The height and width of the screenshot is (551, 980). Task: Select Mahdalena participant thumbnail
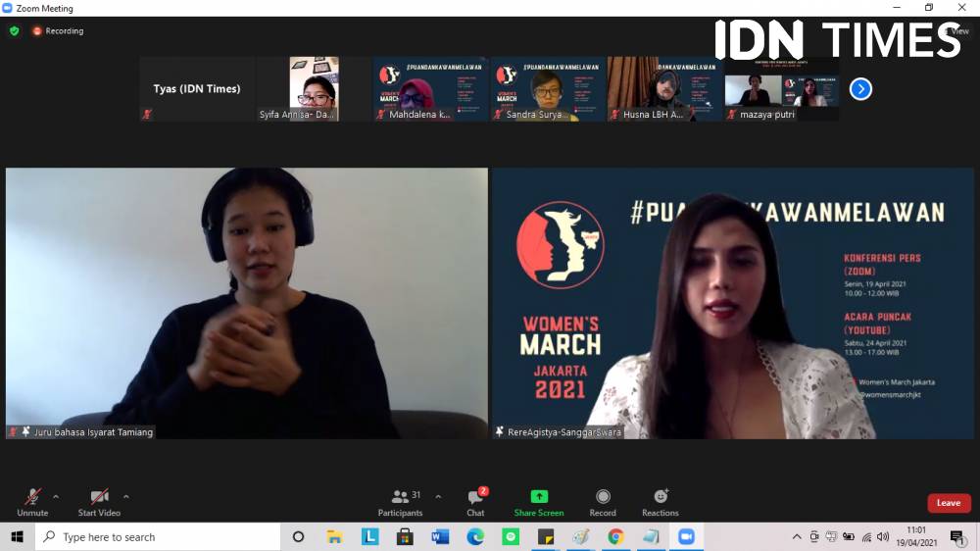pos(431,89)
